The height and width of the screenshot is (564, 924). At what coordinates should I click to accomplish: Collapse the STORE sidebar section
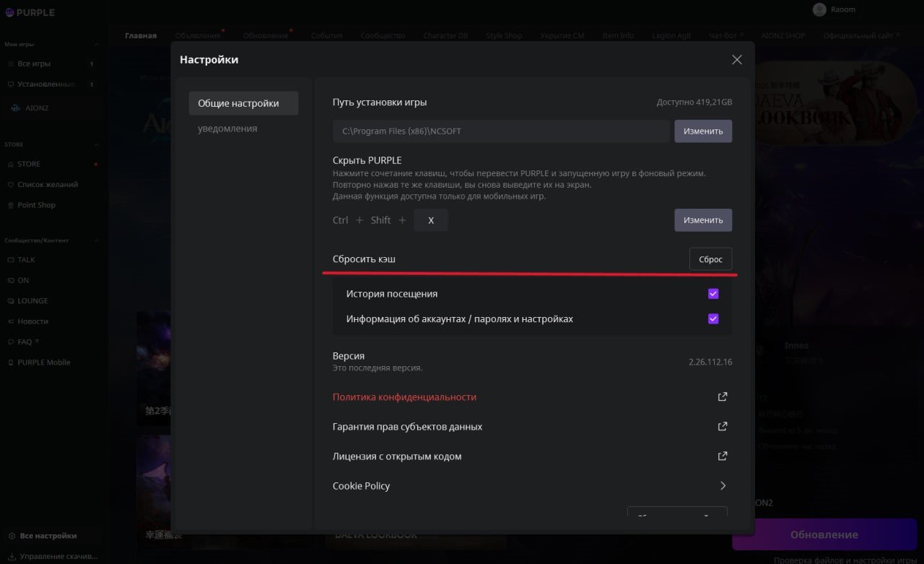point(96,144)
